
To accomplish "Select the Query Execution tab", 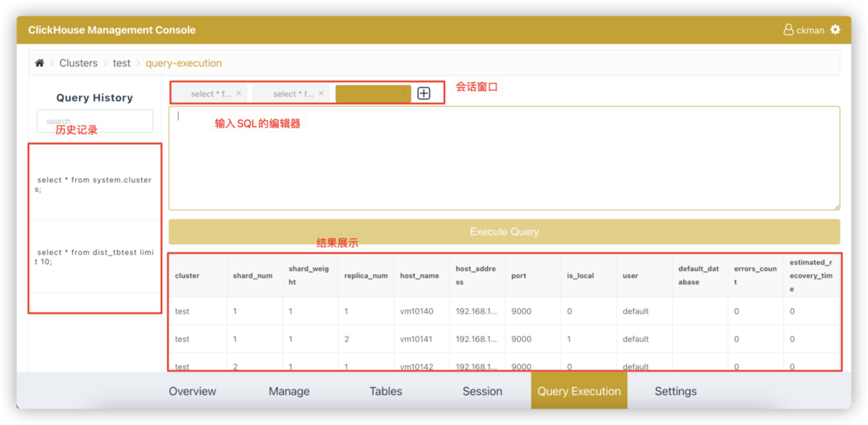I will coord(579,391).
